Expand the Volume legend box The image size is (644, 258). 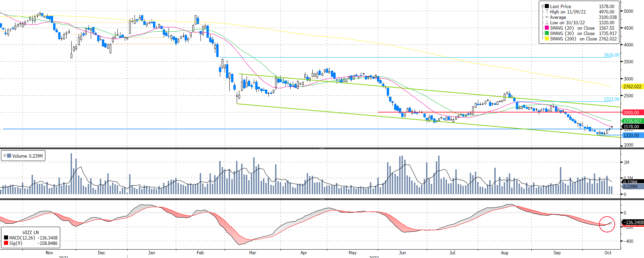[5, 156]
